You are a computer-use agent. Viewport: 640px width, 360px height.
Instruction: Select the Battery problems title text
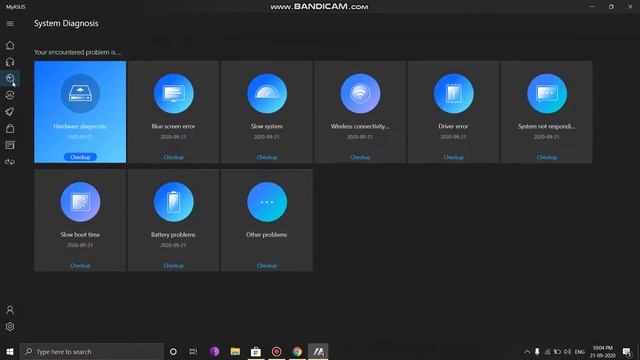point(173,235)
